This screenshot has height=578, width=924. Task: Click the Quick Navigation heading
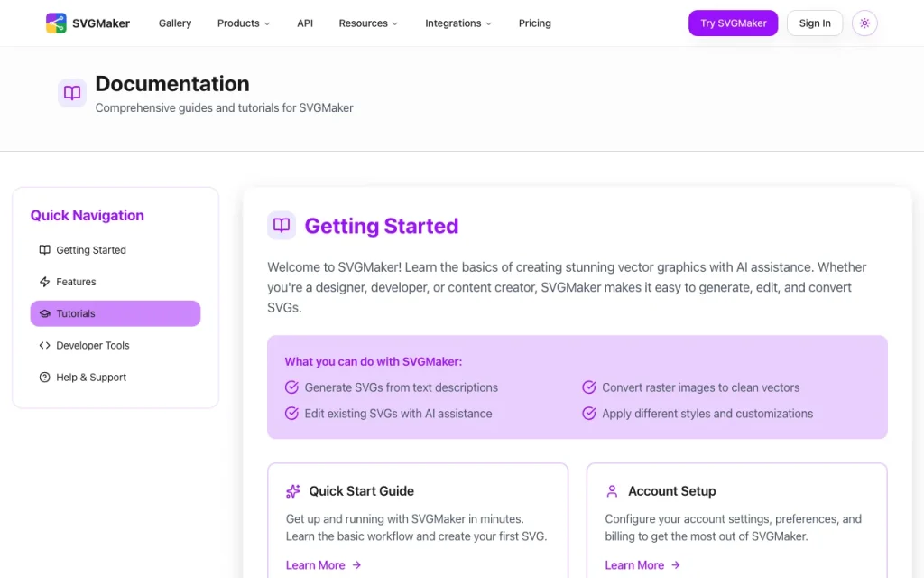tap(88, 215)
